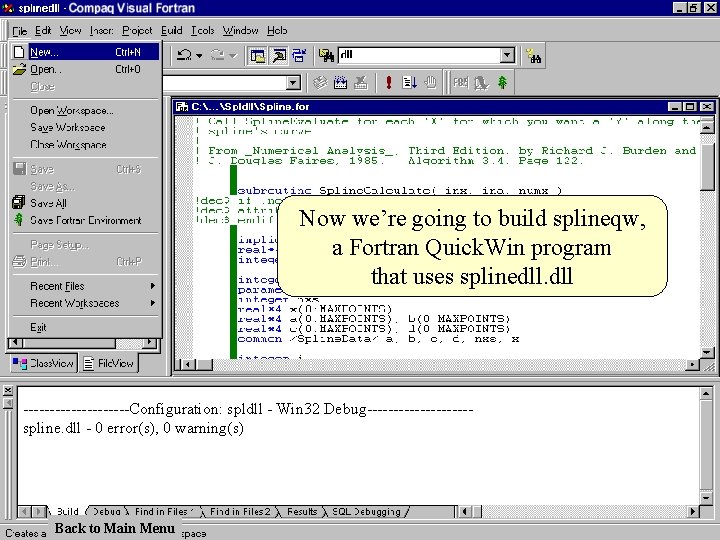
Task: Open the Undo history dropdown arrow
Action: tap(199, 56)
